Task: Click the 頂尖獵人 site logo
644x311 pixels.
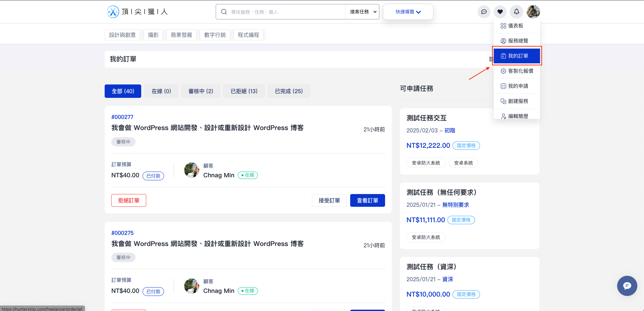Action: coord(137,11)
